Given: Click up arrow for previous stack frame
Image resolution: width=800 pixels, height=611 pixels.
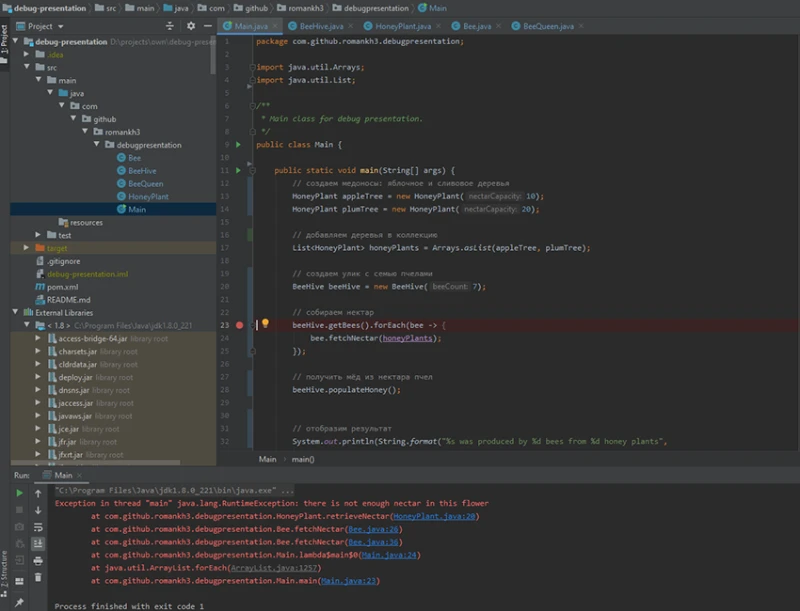Looking at the screenshot, I should point(37,493).
